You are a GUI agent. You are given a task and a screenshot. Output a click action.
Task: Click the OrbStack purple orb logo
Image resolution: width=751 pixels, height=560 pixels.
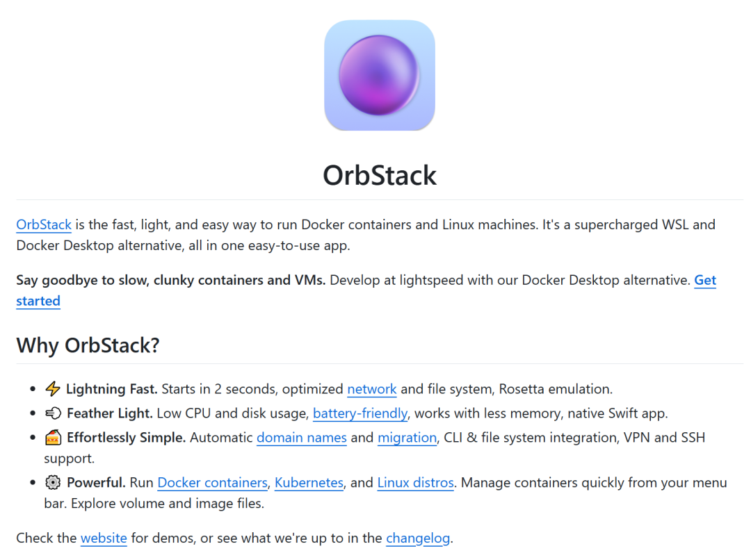coord(380,75)
